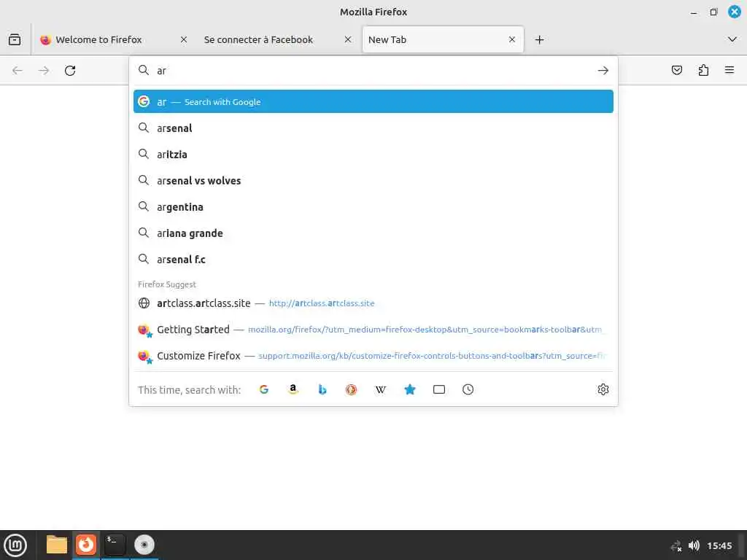Search this time with Google icon
The width and height of the screenshot is (747, 560).
264,389
